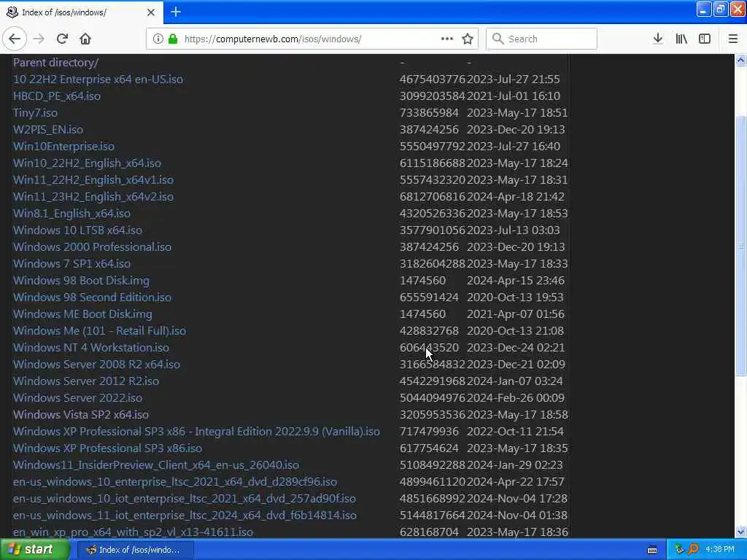Open Win11_23H2_English_x64v2.iso link
The width and height of the screenshot is (747, 560).
[93, 197]
